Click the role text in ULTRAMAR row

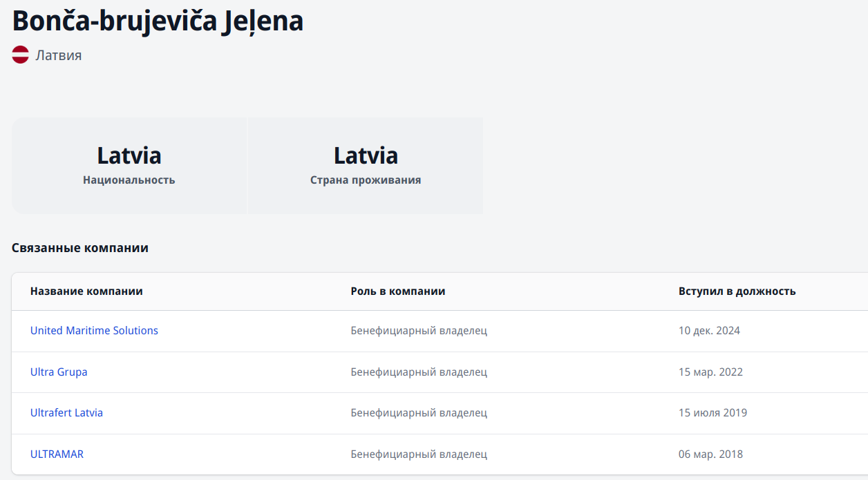pos(419,454)
